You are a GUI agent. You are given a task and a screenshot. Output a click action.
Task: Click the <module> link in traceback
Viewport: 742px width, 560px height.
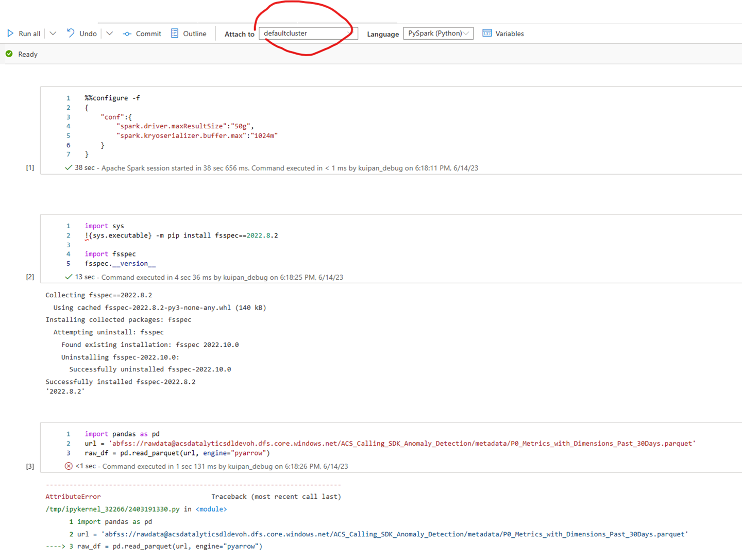tap(211, 509)
